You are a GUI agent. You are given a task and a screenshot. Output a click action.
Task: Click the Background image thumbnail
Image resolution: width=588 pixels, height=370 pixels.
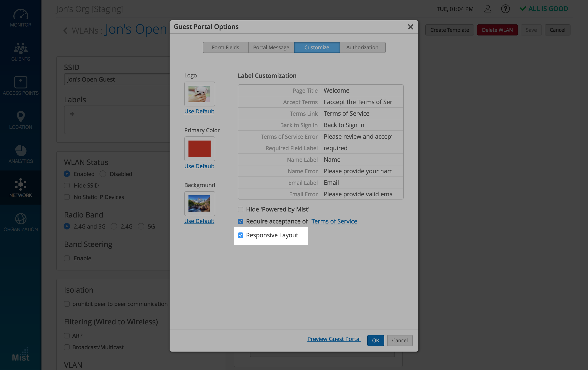199,203
